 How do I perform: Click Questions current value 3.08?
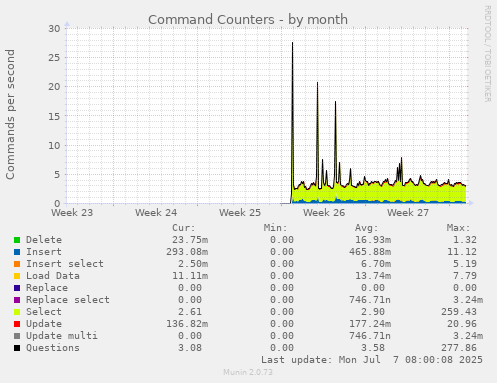pos(190,348)
